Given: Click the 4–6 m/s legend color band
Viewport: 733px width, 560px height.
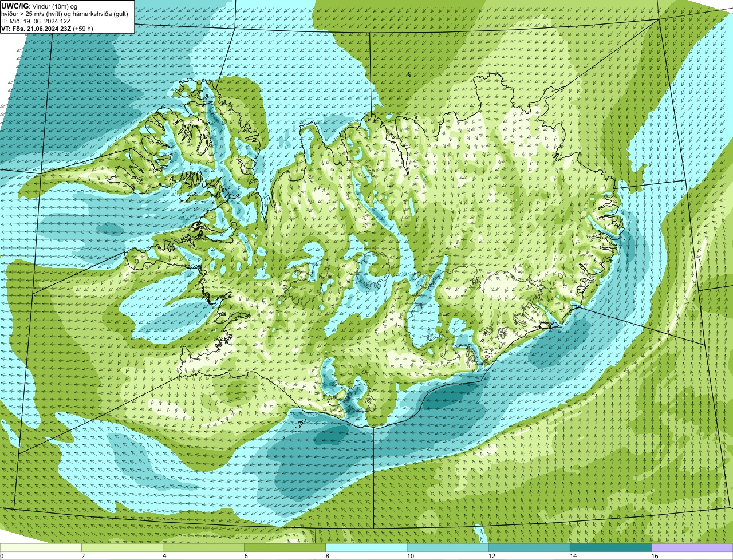Looking at the screenshot, I should [x=203, y=548].
